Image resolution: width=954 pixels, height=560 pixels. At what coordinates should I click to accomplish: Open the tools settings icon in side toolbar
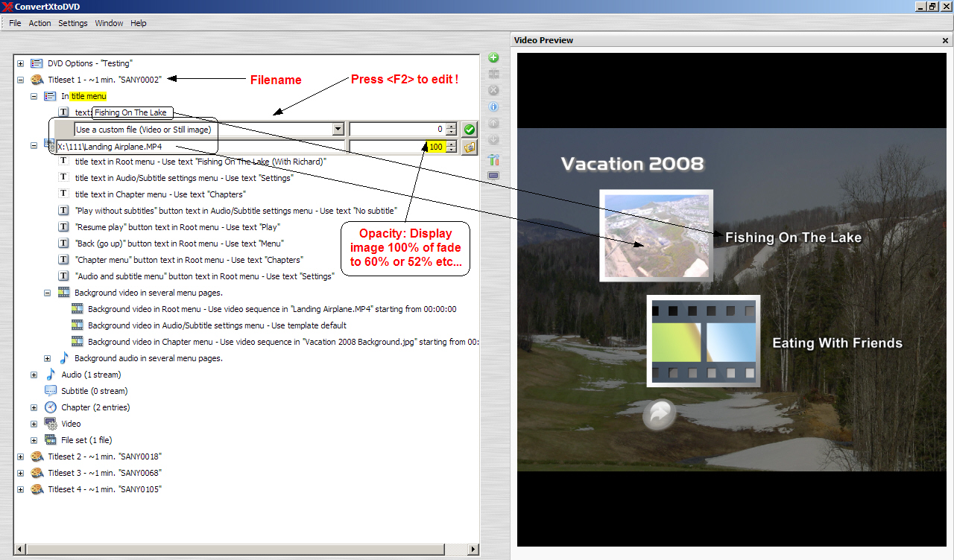click(x=493, y=159)
